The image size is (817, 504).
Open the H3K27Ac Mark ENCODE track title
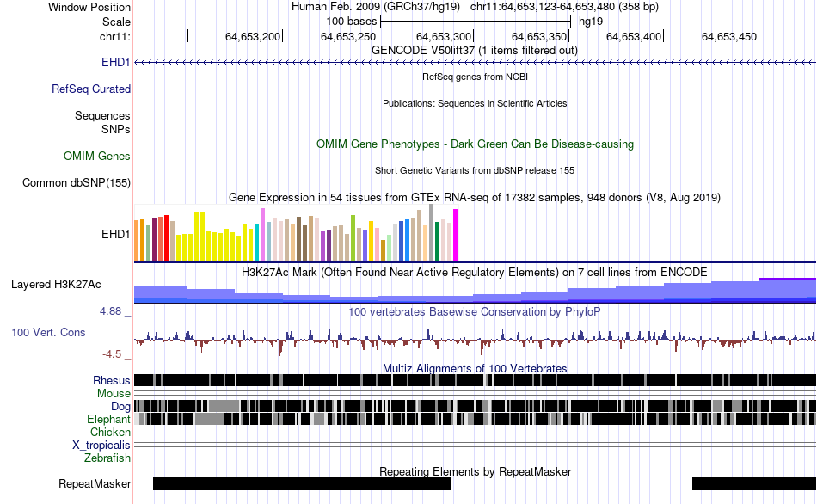pyautogui.click(x=475, y=272)
